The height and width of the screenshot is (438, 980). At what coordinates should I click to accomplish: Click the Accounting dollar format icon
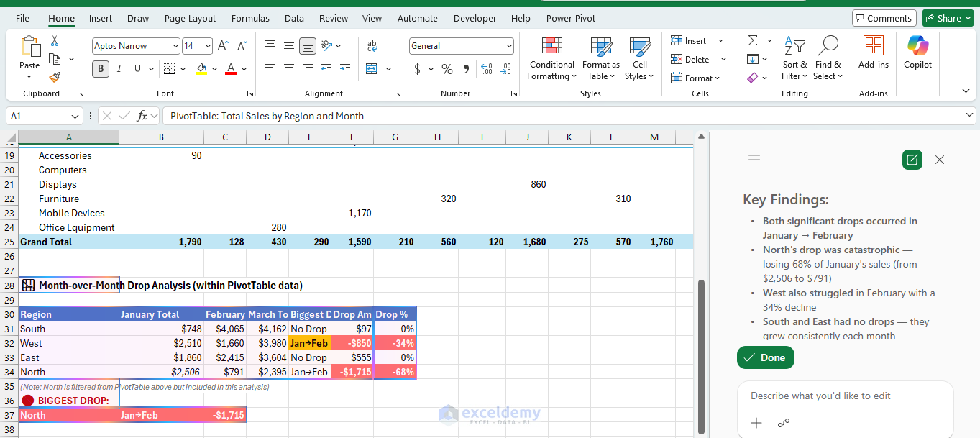point(418,69)
